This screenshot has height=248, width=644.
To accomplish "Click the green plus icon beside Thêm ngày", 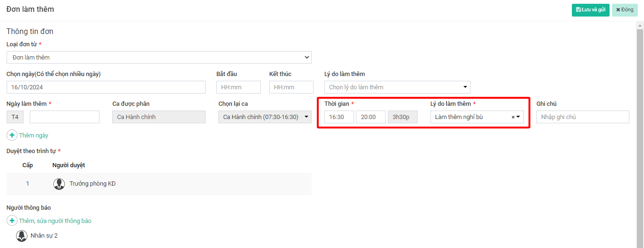I will (x=12, y=136).
